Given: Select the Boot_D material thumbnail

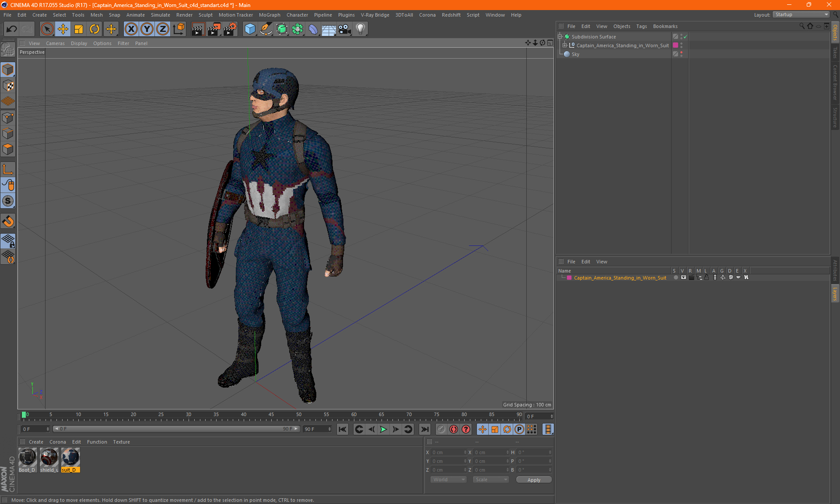Looking at the screenshot, I should (x=27, y=460).
